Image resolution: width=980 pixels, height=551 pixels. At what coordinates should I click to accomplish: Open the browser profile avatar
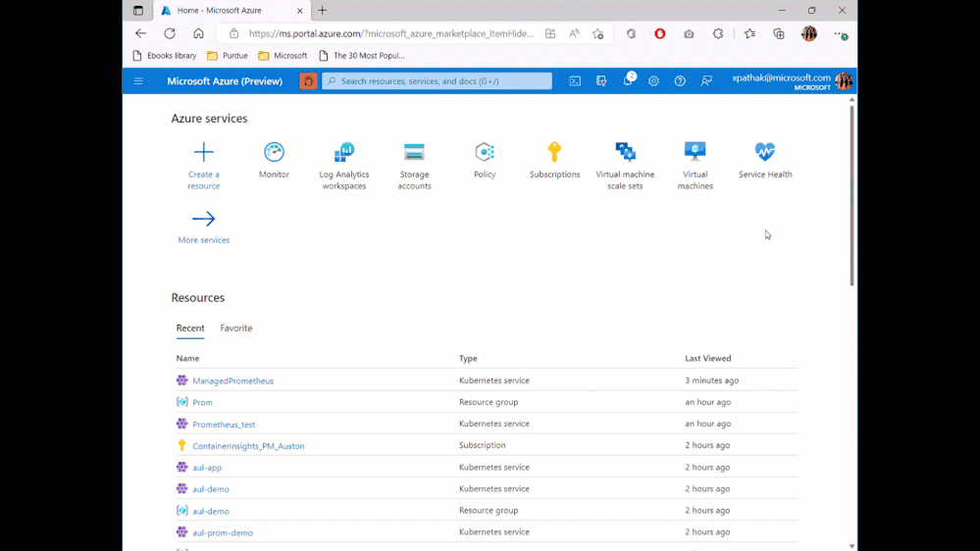pyautogui.click(x=808, y=33)
